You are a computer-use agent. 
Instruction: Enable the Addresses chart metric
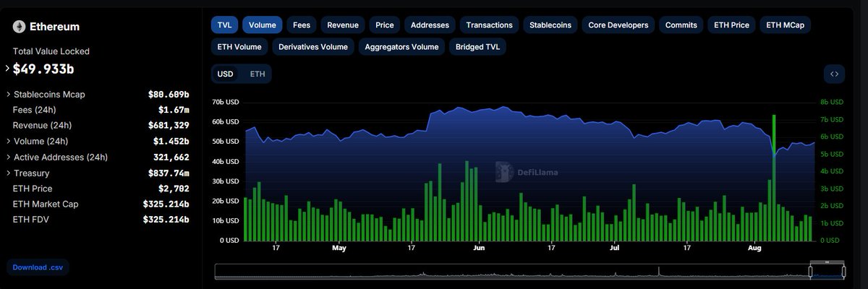430,25
